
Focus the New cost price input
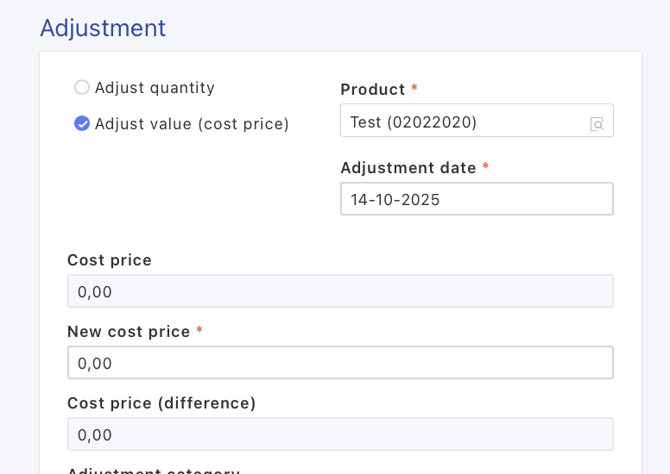[340, 363]
